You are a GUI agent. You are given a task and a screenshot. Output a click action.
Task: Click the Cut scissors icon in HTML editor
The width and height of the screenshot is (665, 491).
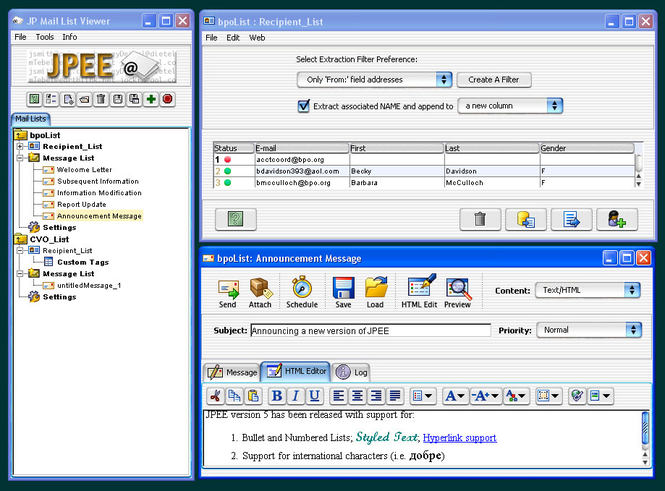pyautogui.click(x=215, y=396)
